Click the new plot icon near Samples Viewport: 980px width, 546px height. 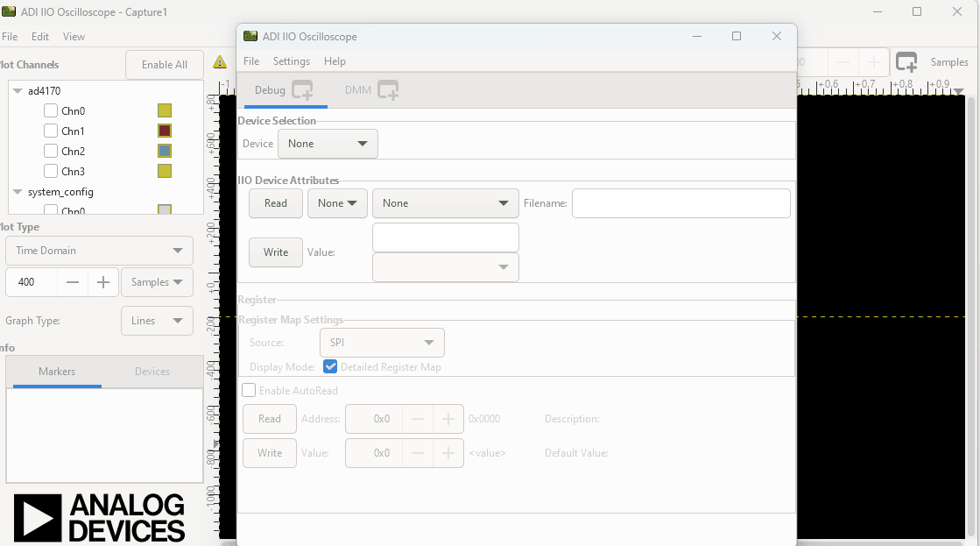[906, 62]
